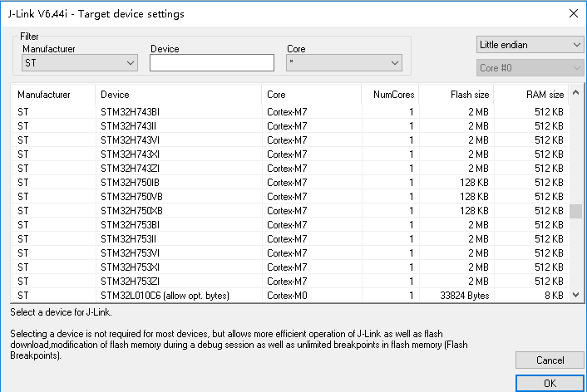Confirm with the OK button
The width and height of the screenshot is (587, 392).
[x=550, y=384]
